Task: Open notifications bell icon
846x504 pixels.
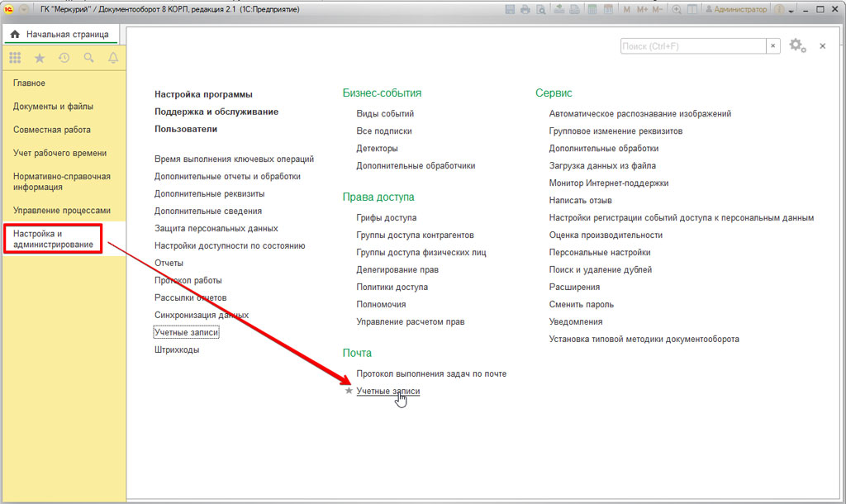Action: coord(113,58)
